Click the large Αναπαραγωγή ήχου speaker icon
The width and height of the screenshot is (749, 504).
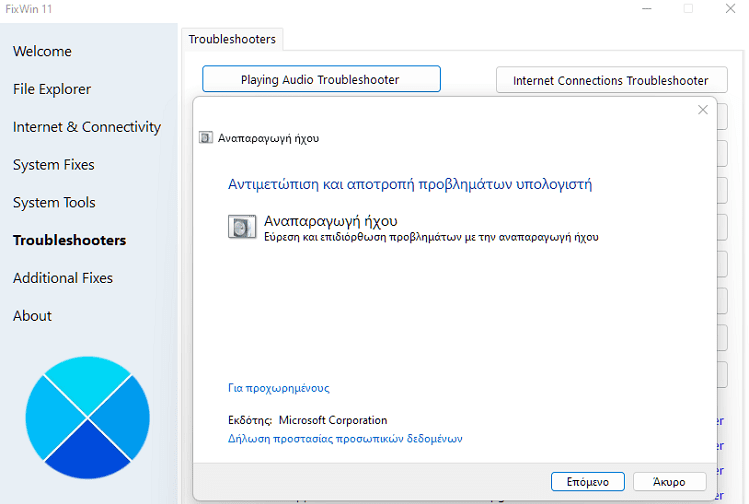[x=242, y=227]
